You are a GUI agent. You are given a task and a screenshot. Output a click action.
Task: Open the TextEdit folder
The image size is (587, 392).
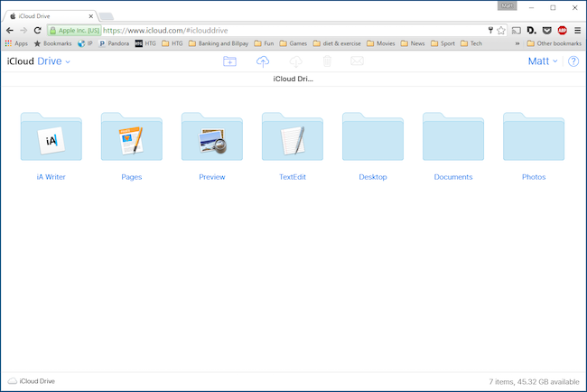[x=293, y=136]
